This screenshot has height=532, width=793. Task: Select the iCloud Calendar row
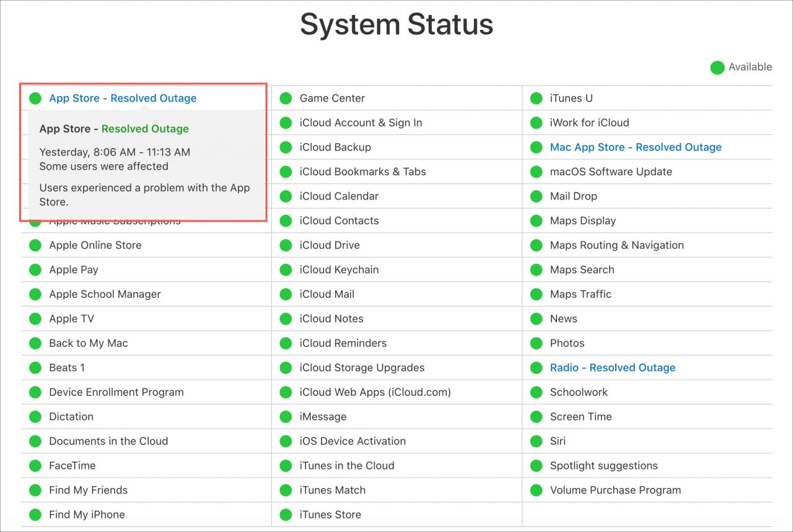(x=396, y=196)
